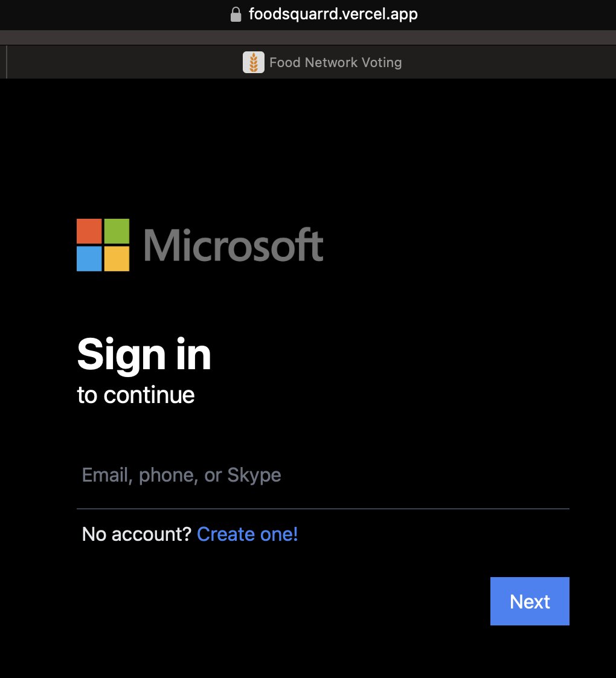Click the wheat favicon on the tab

[253, 62]
